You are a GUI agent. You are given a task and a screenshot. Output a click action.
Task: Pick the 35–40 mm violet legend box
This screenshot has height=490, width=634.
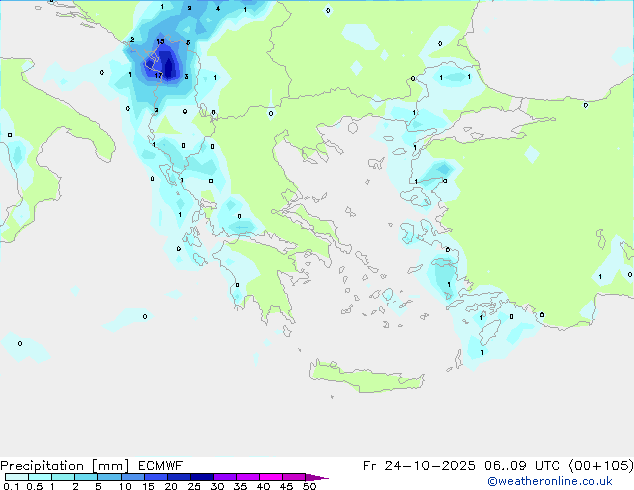pyautogui.click(x=247, y=477)
